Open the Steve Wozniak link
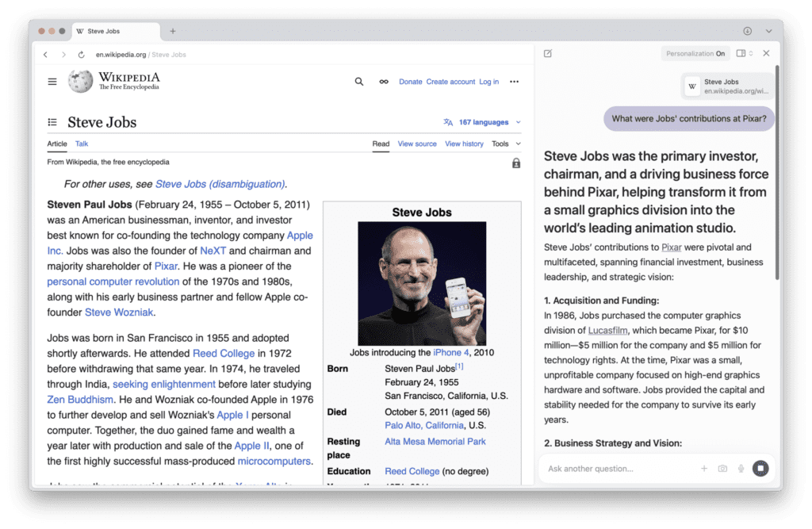 pos(119,312)
